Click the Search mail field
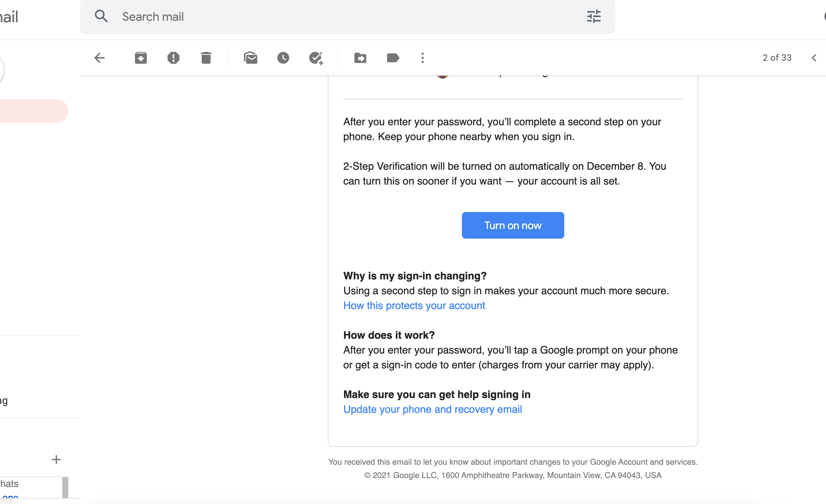The width and height of the screenshot is (826, 504). (x=348, y=17)
